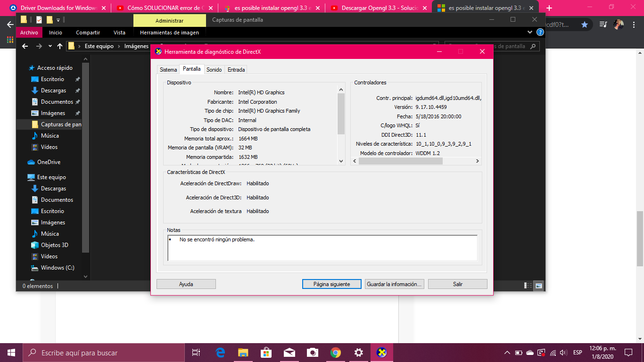The width and height of the screenshot is (644, 362).
Task: Go to the Entrada tab
Action: coord(236,70)
